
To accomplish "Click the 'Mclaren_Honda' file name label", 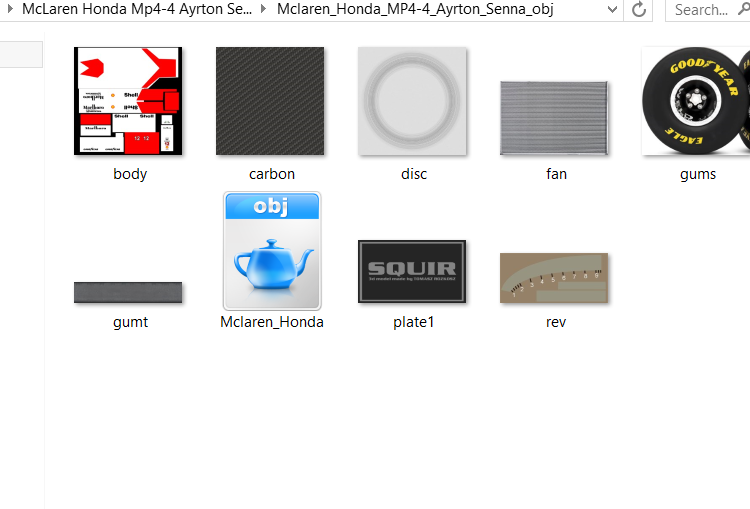I will click(272, 322).
